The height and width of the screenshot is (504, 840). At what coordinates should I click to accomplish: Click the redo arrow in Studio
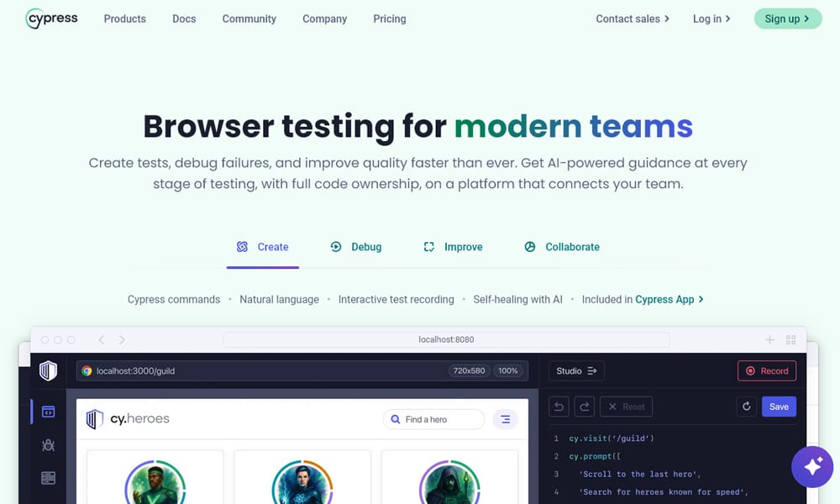[585, 407]
